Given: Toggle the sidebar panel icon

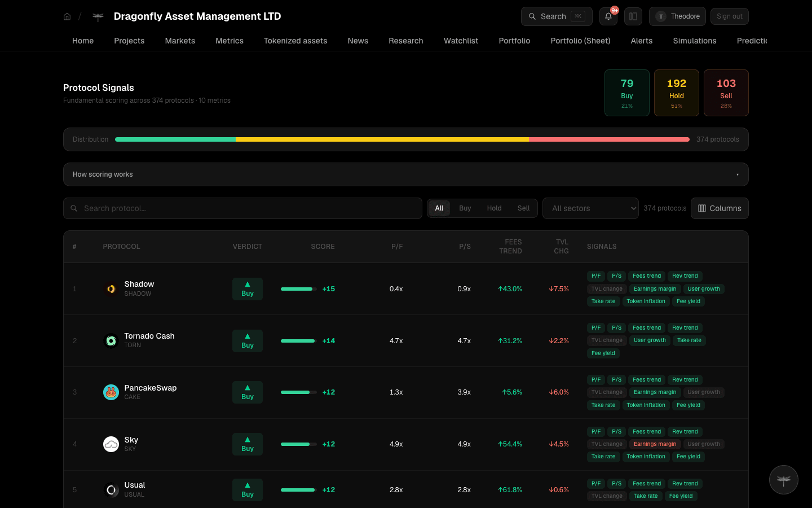Looking at the screenshot, I should point(633,16).
